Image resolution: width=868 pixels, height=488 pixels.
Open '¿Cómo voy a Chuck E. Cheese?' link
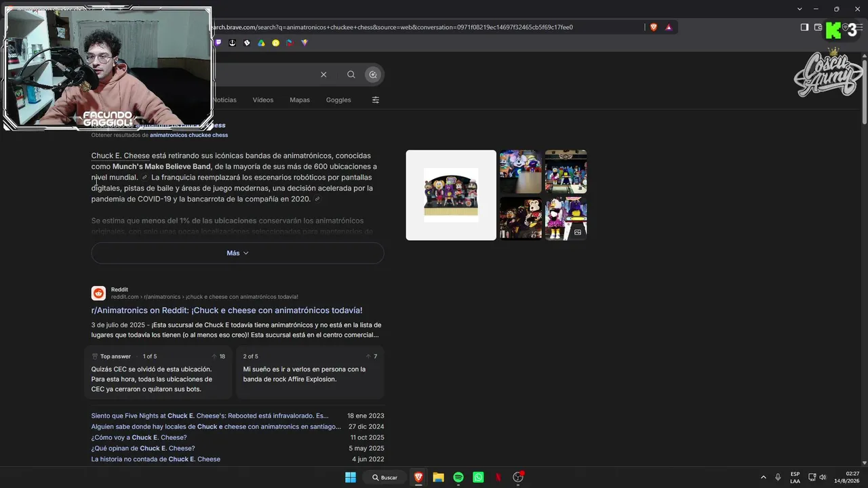(139, 437)
